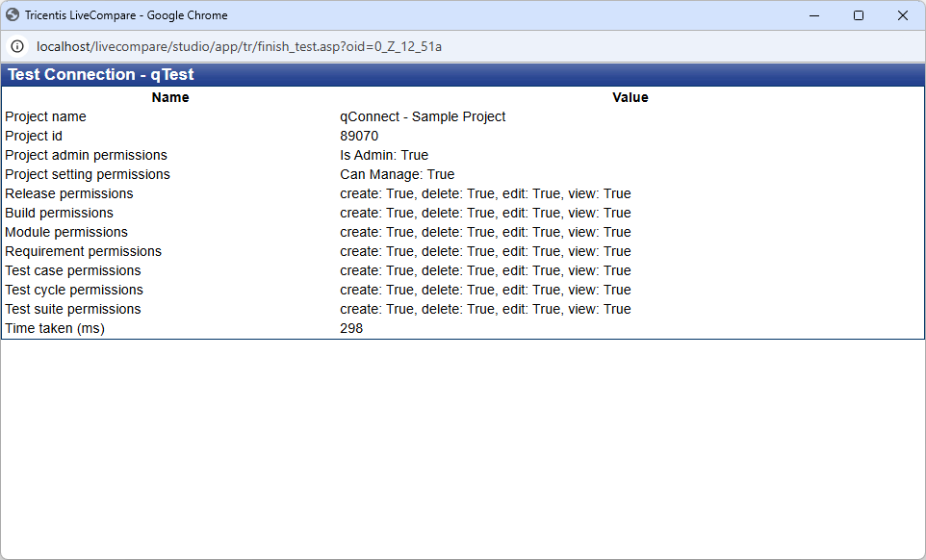Screen dimensions: 926x560
Task: Select the Project name row label
Action: coord(45,116)
